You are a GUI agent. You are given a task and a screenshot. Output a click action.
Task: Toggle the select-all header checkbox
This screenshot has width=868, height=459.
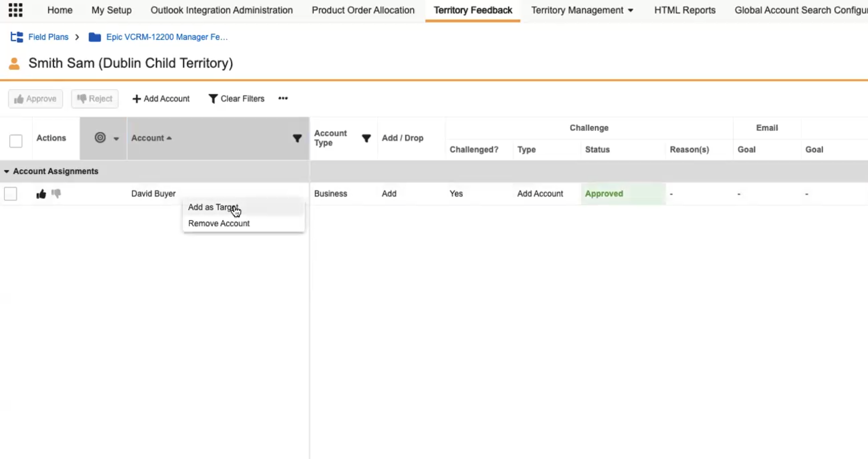pos(16,141)
